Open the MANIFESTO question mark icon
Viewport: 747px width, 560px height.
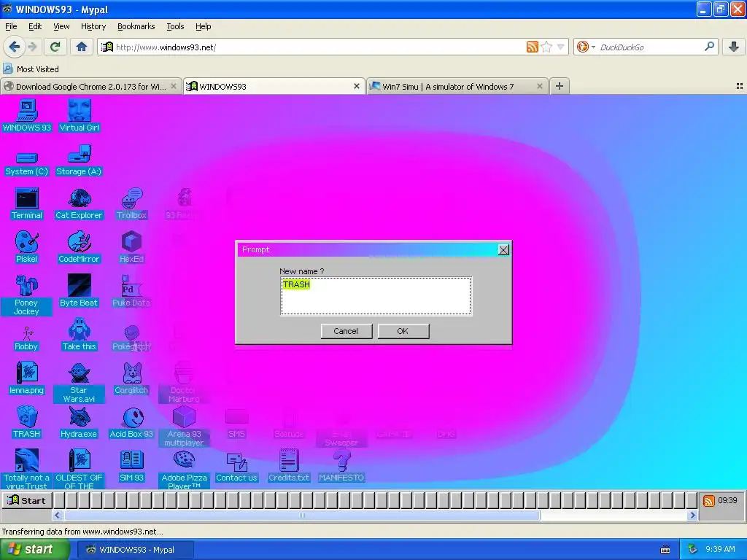click(341, 466)
